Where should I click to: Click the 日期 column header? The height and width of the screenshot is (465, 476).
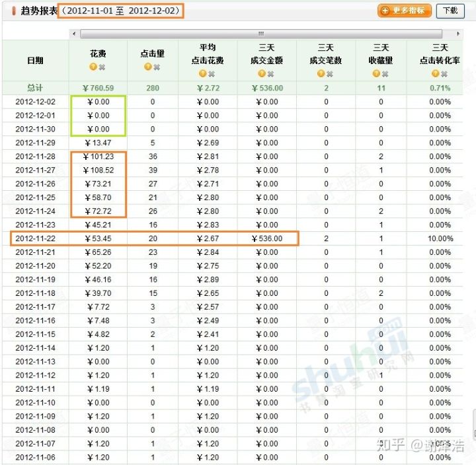coord(35,60)
